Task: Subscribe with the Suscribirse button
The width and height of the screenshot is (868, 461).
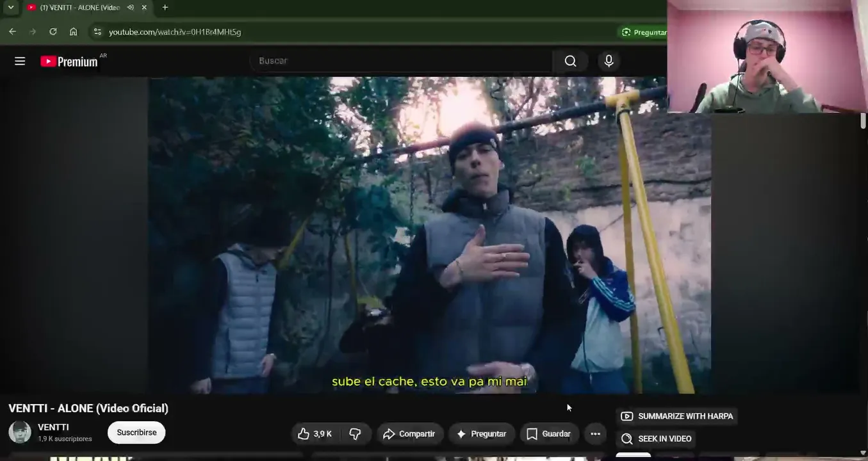Action: (136, 433)
